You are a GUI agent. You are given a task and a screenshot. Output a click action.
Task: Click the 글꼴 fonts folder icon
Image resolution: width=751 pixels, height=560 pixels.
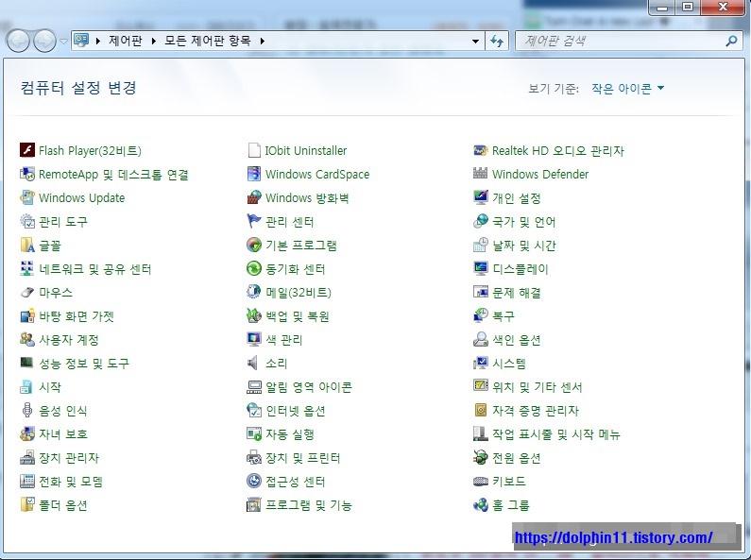pos(27,246)
